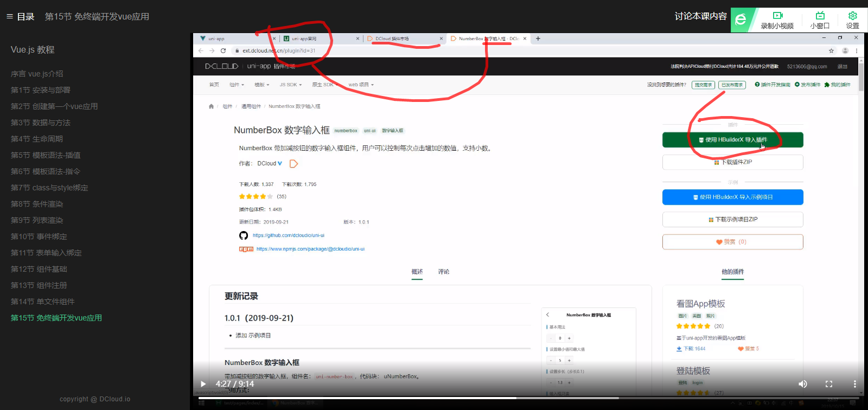868x410 pixels.
Task: Open 第6节 模板语法-指令 lesson
Action: (x=46, y=171)
